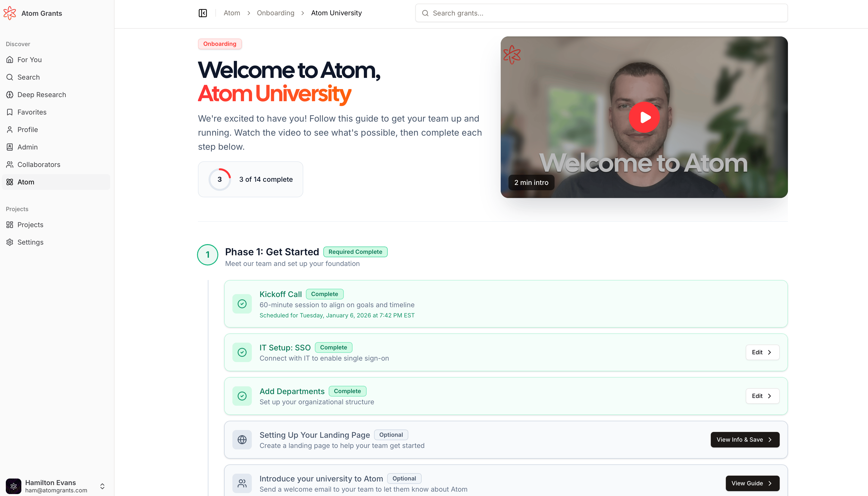
Task: Toggle Add Departments complete checkmark
Action: 242,396
